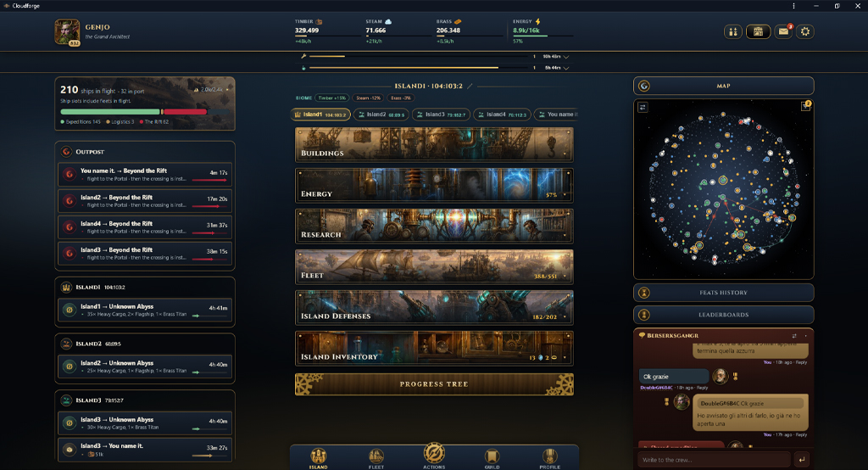The width and height of the screenshot is (868, 470).
Task: Click the speech bubble icon in Berserksgangr header
Action: (x=643, y=335)
